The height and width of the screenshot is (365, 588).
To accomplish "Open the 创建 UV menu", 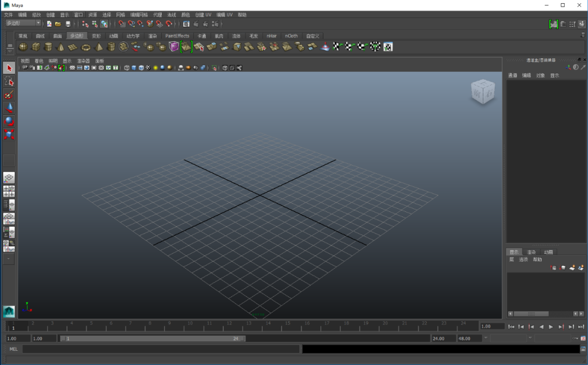I will [203, 15].
